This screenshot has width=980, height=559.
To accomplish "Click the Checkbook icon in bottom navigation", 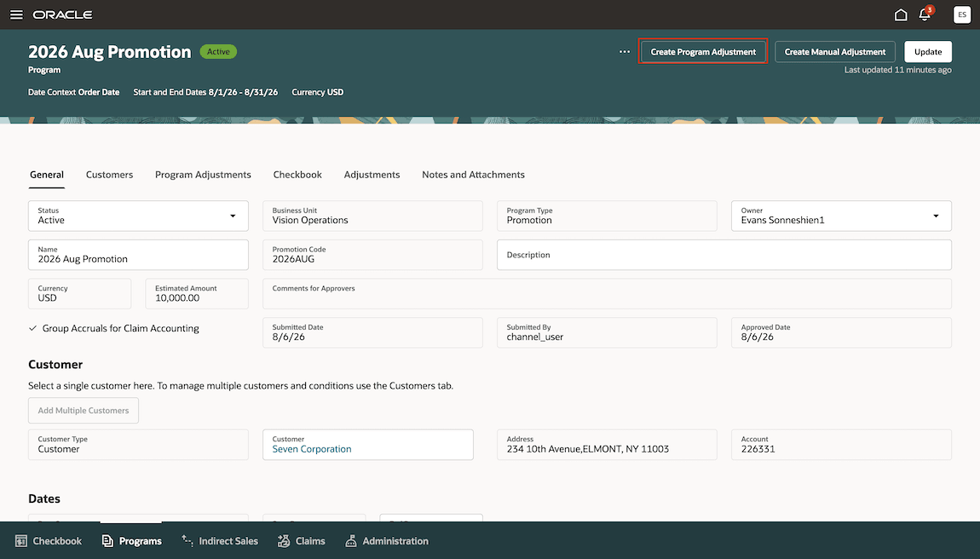I will tap(21, 541).
